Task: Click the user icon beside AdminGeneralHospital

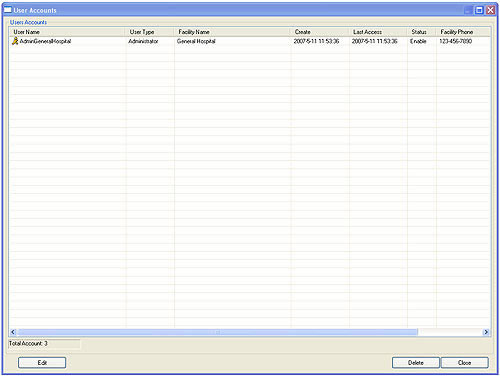Action: pyautogui.click(x=15, y=41)
